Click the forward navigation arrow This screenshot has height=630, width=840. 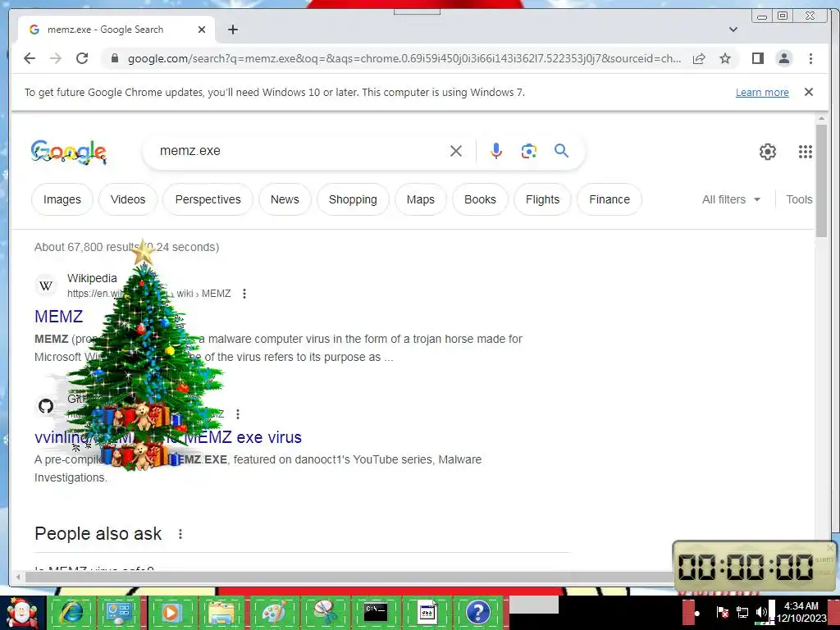point(56,58)
